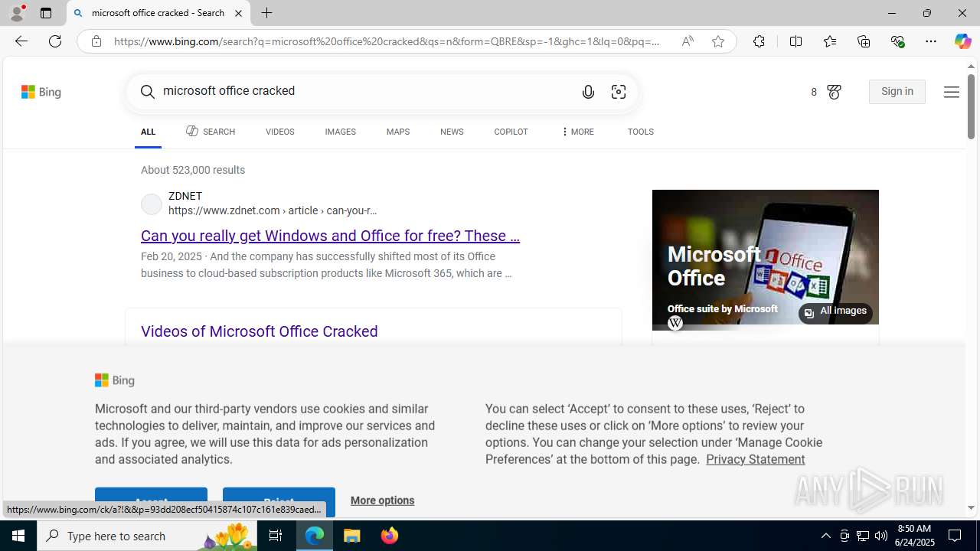980x551 pixels.
Task: Open Collections panel
Action: tap(864, 41)
